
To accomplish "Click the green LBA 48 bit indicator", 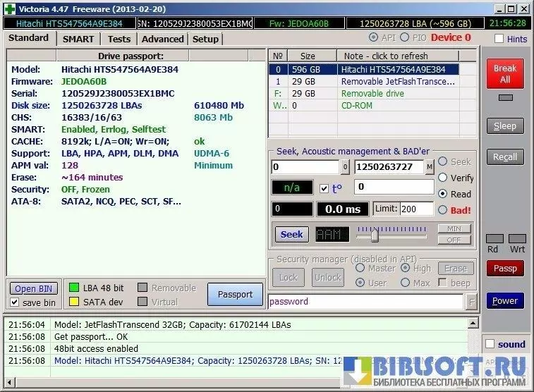I will [x=73, y=288].
